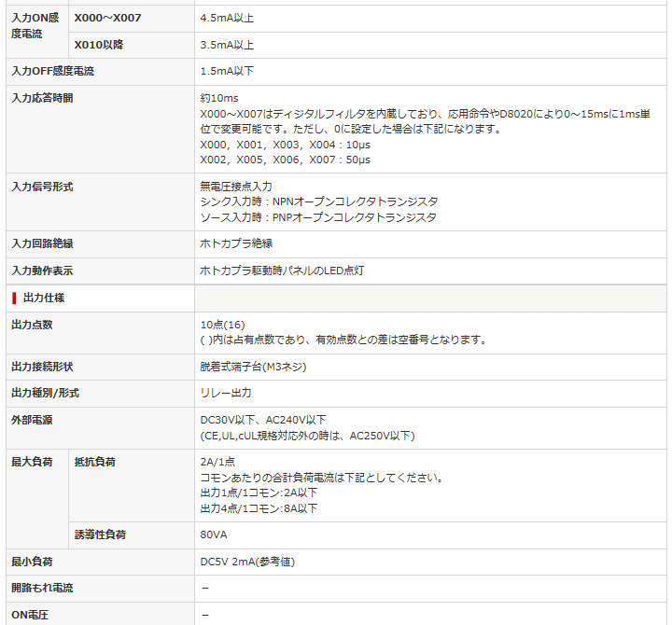The image size is (672, 625).
Task: Select 'X002, X005, X006, X007 : 50μs' line
Action: click(285, 160)
